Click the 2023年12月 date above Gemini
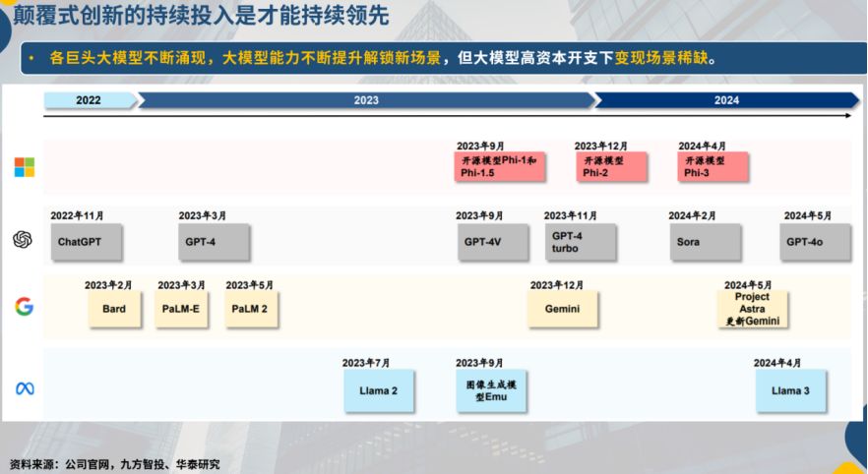This screenshot has height=474, width=868. coord(557,285)
